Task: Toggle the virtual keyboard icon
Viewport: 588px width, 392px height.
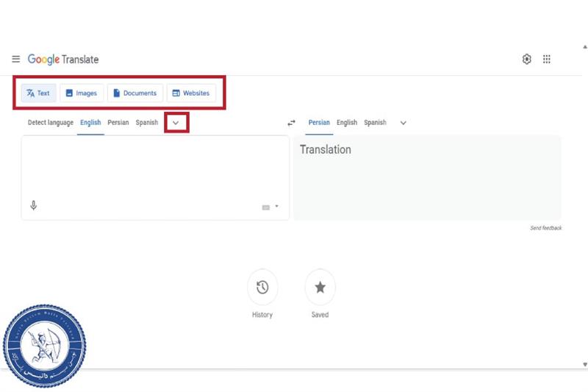Action: click(266, 207)
